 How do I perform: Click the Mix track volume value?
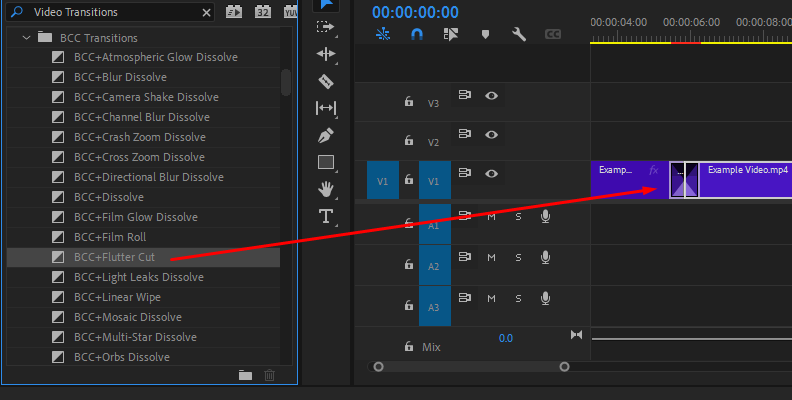click(x=506, y=338)
